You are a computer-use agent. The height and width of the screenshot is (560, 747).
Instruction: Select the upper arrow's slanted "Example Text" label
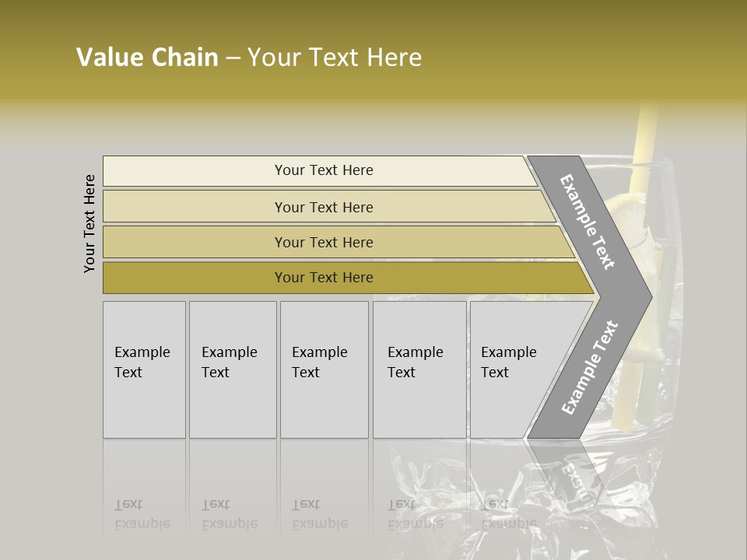coord(587,222)
